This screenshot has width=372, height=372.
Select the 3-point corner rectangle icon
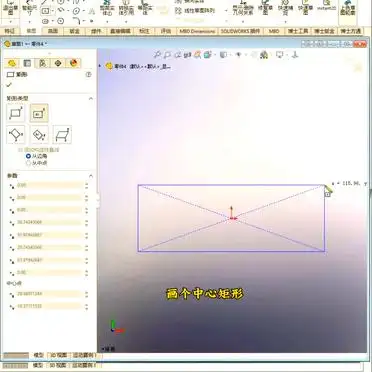coord(15,135)
